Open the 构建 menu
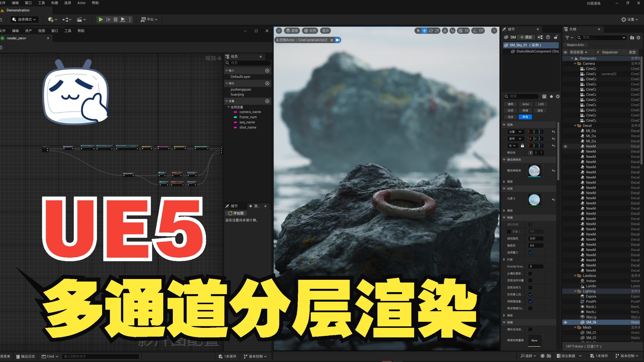The image size is (644, 362). pyautogui.click(x=54, y=3)
